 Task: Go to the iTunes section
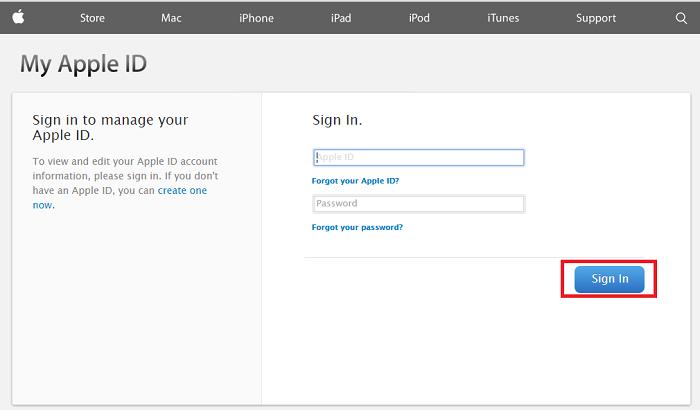click(503, 18)
